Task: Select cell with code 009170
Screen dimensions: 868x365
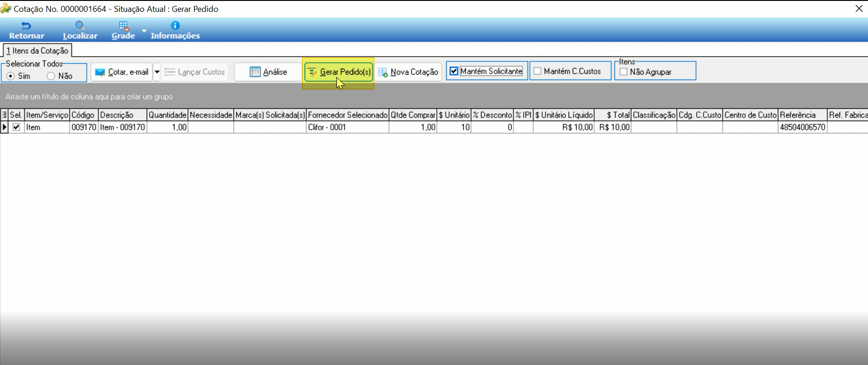Action: tap(84, 127)
